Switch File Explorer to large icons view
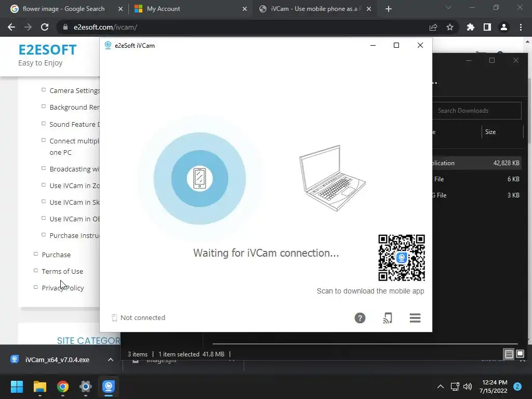Viewport: 532px width, 399px height. click(x=520, y=354)
